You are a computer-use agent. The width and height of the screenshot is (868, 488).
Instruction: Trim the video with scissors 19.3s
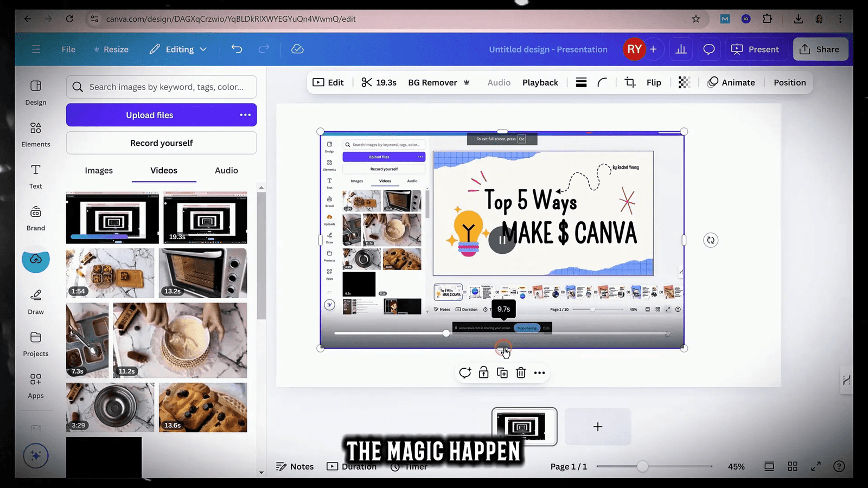pos(379,82)
